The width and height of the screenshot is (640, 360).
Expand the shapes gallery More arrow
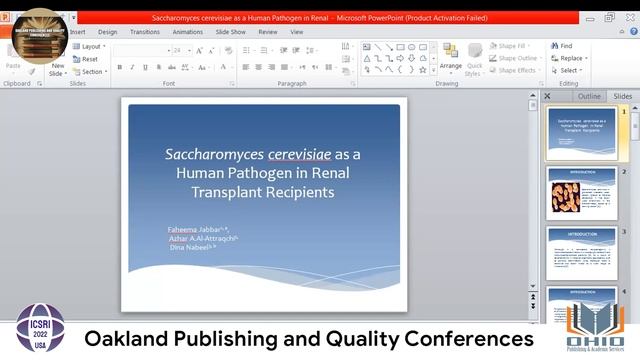pyautogui.click(x=433, y=70)
